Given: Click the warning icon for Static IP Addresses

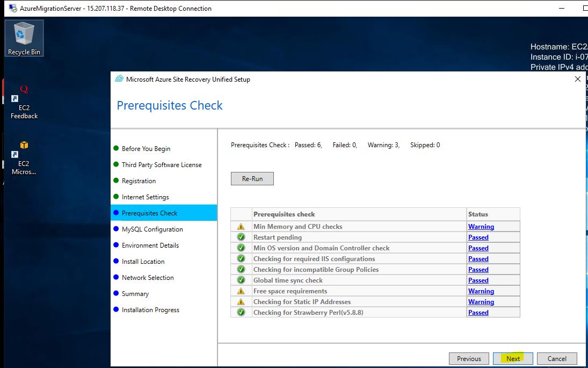Looking at the screenshot, I should tap(241, 302).
